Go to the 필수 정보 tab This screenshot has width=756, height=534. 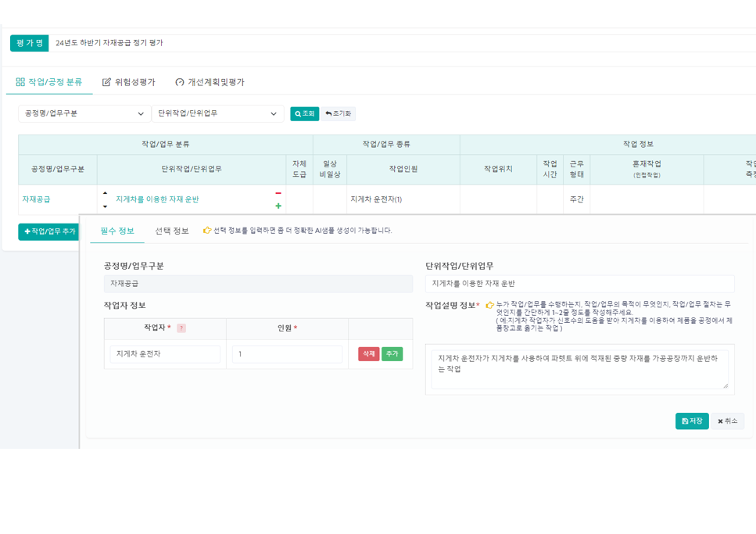click(117, 231)
